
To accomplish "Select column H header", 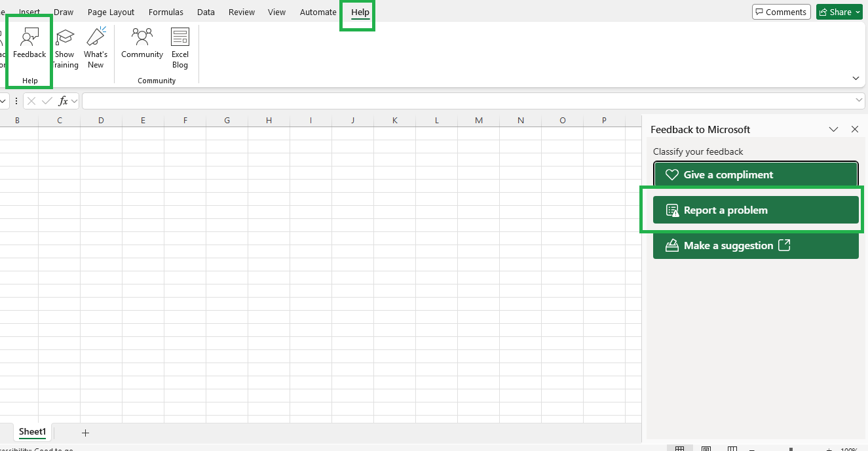I will click(x=269, y=121).
